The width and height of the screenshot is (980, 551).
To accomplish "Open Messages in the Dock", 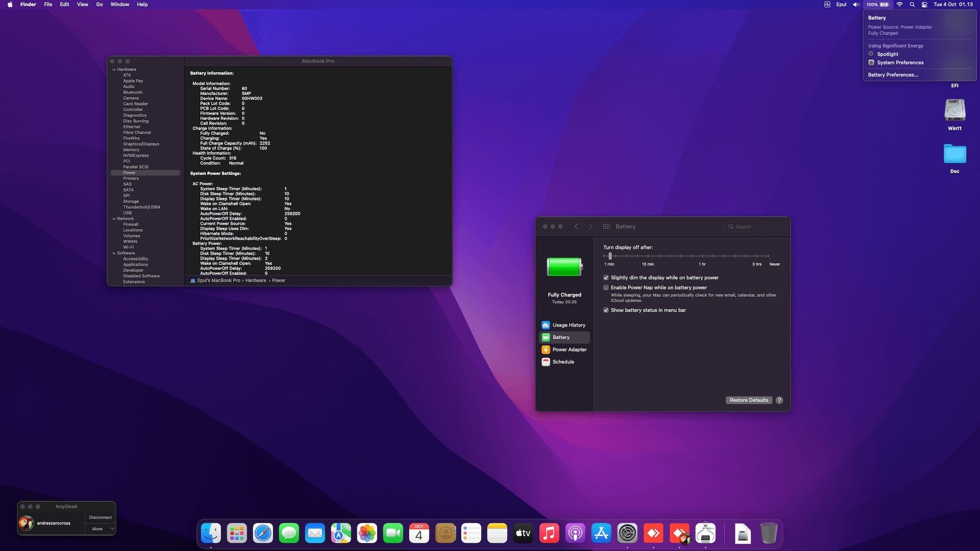I will tap(289, 533).
